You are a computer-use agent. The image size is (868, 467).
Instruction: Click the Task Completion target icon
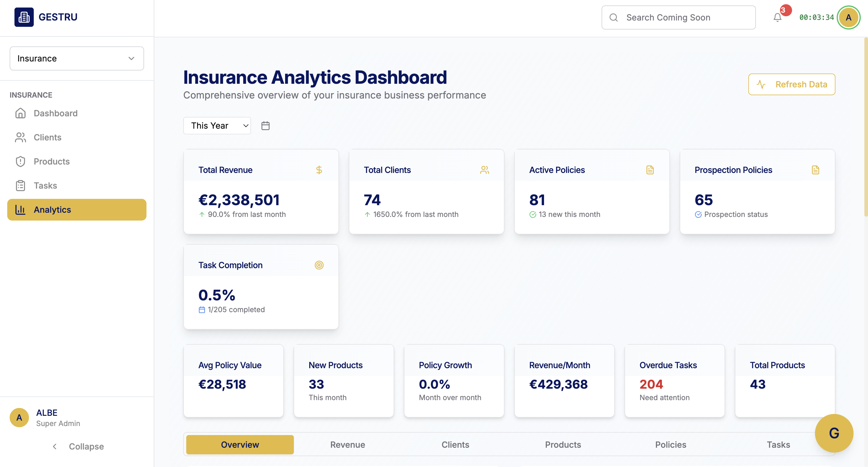point(319,265)
